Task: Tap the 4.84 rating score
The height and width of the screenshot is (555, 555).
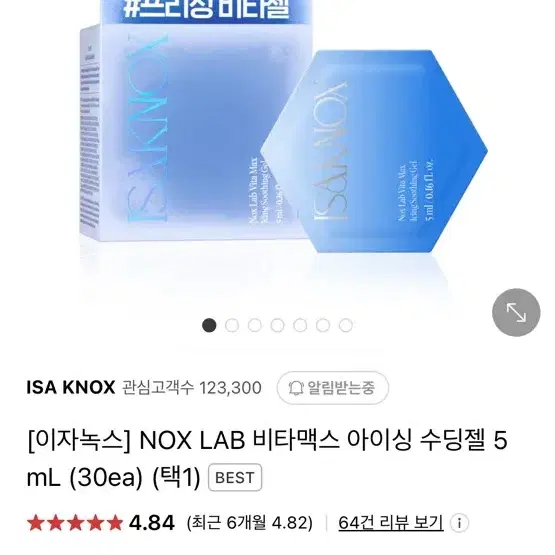Action: 152,523
